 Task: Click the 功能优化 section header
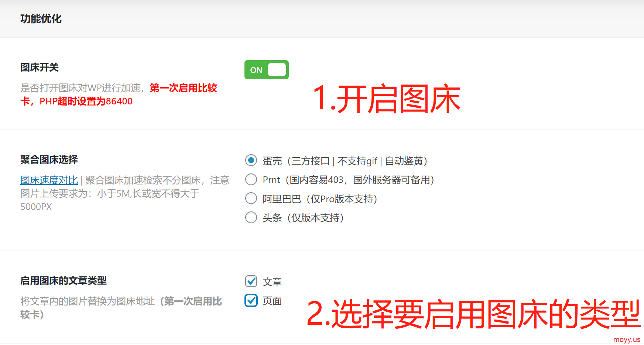(41, 19)
